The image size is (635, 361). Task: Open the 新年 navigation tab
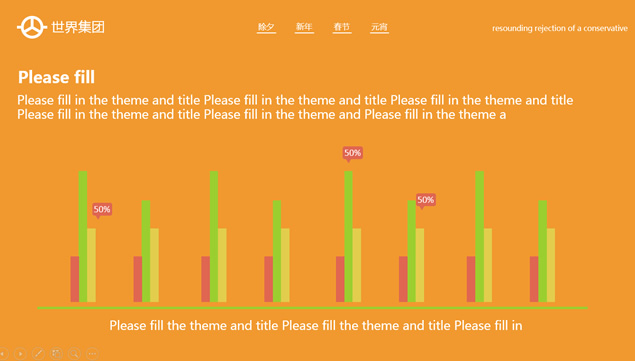pyautogui.click(x=304, y=27)
